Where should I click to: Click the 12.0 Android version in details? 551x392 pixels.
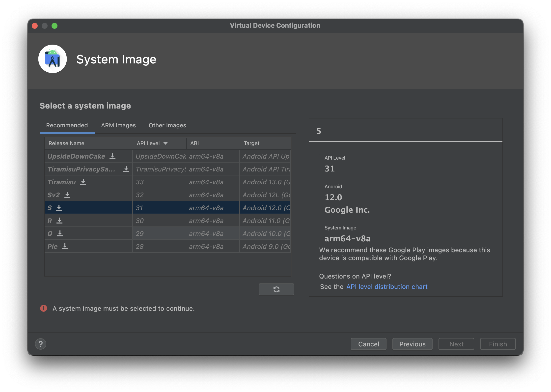[333, 197]
